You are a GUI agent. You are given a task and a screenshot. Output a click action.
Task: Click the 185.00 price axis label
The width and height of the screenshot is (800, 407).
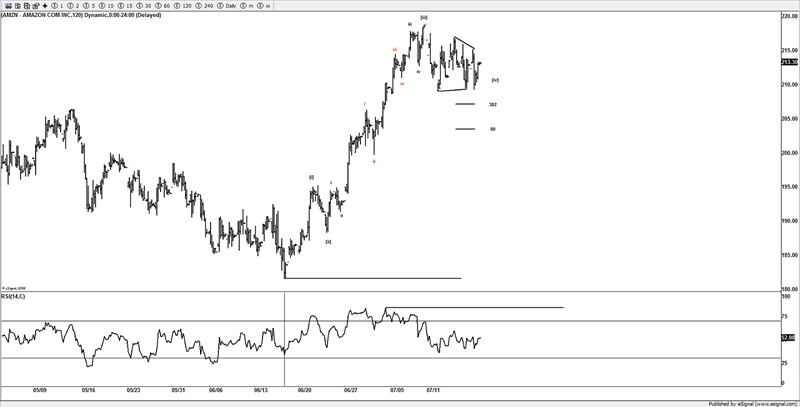pos(790,255)
